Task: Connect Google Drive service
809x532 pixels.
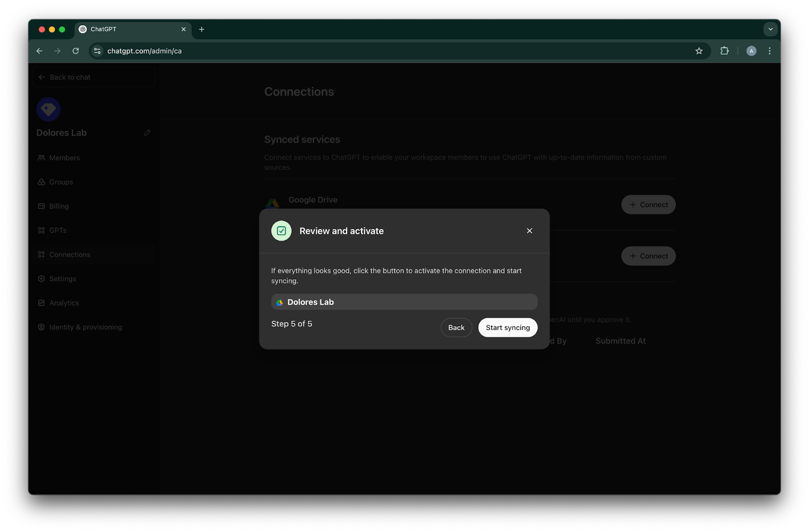Action: [648, 205]
